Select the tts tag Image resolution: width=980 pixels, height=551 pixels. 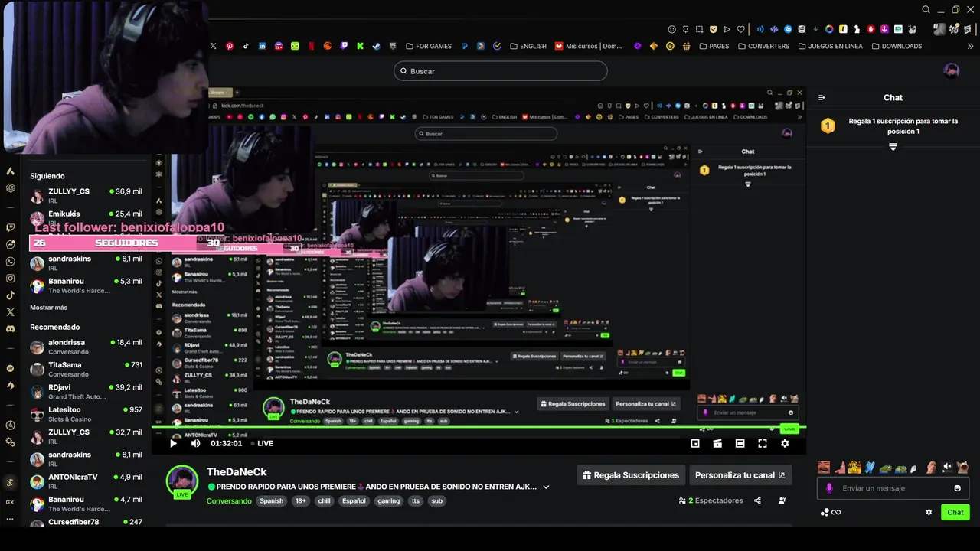[416, 501]
